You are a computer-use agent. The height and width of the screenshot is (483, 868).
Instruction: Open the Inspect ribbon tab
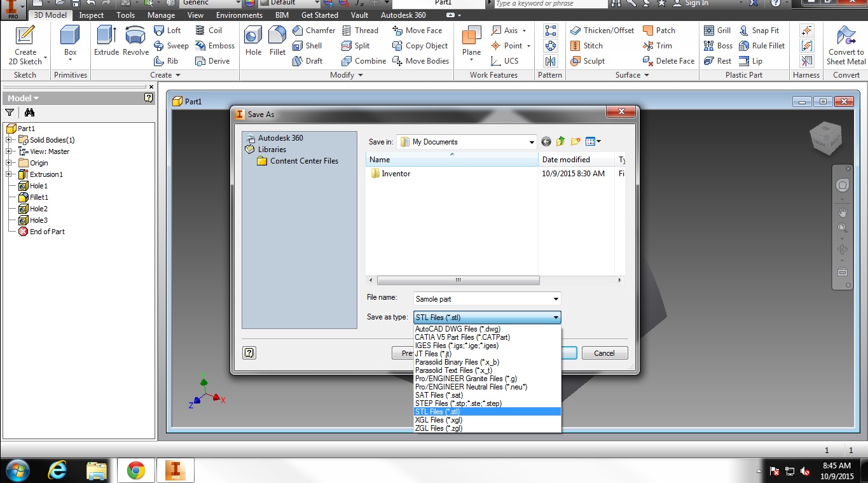click(92, 15)
